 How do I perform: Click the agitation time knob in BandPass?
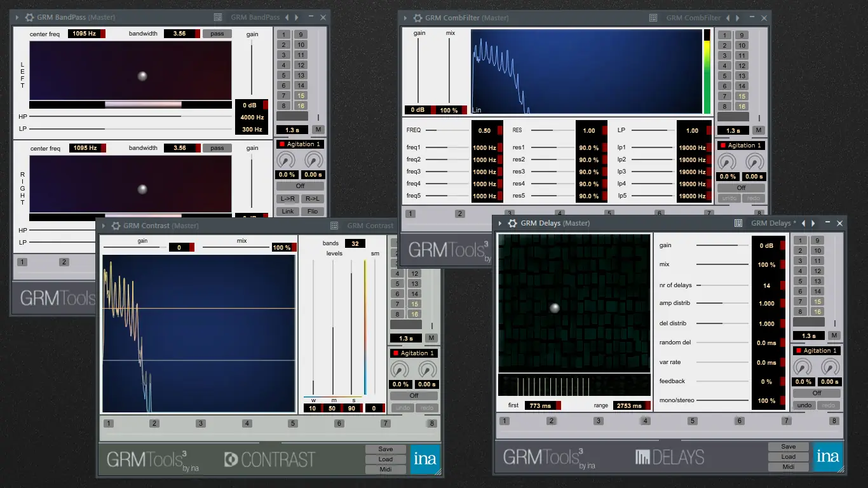pos(313,161)
